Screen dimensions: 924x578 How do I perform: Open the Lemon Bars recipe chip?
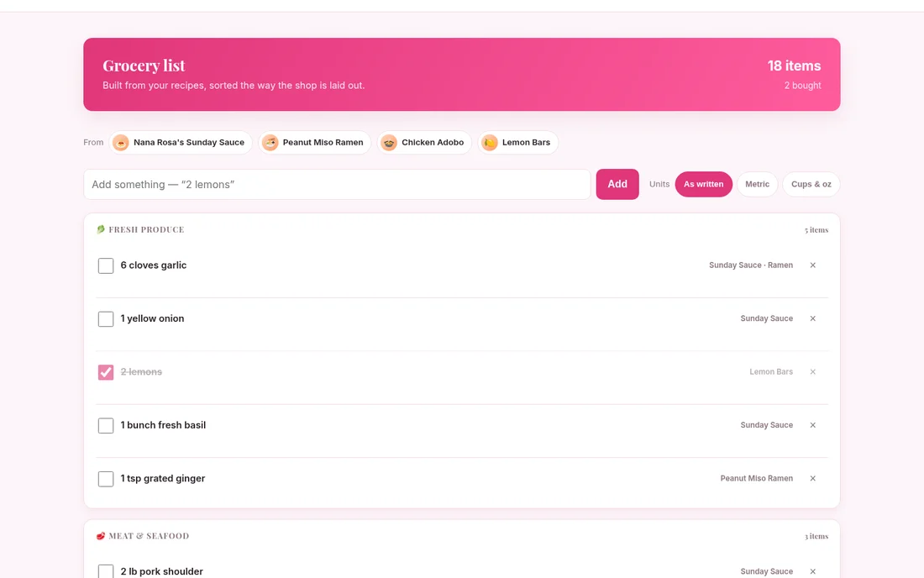[518, 143]
